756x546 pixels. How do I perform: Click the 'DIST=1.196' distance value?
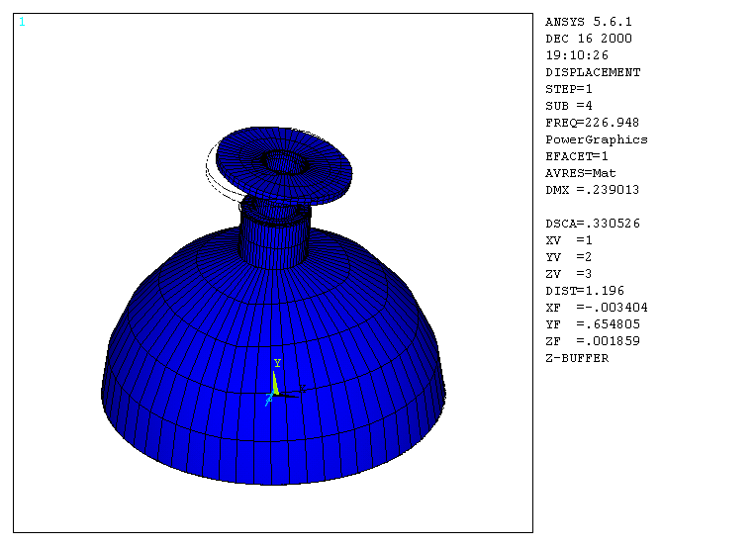point(585,291)
